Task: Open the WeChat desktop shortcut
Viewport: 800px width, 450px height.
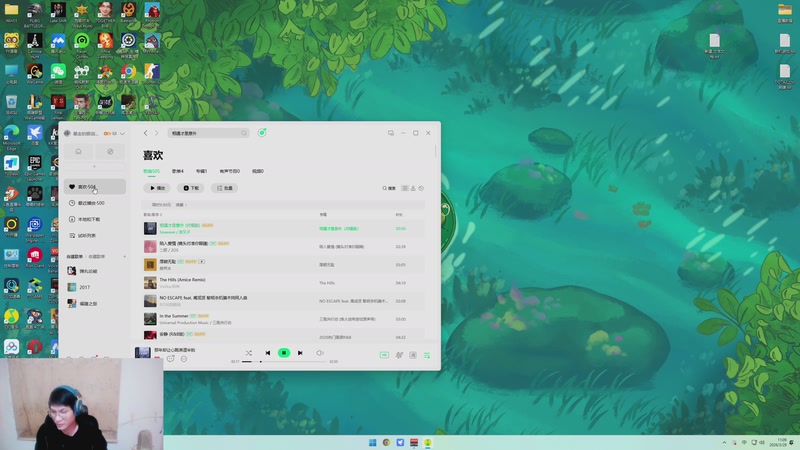Action: coord(58,72)
